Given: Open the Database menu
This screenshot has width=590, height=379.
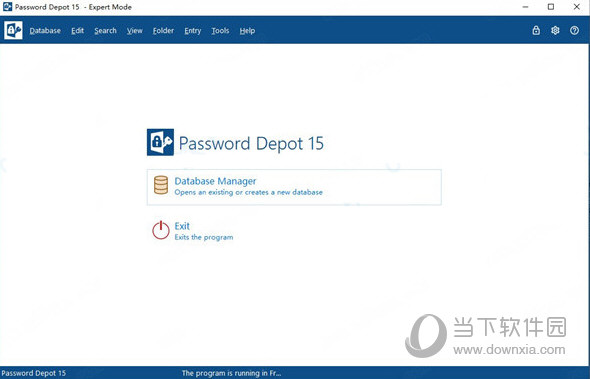Looking at the screenshot, I should (45, 31).
